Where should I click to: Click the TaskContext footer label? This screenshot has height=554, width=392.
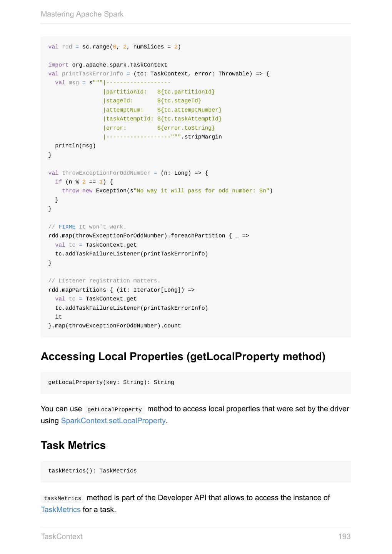[x=62, y=537]
